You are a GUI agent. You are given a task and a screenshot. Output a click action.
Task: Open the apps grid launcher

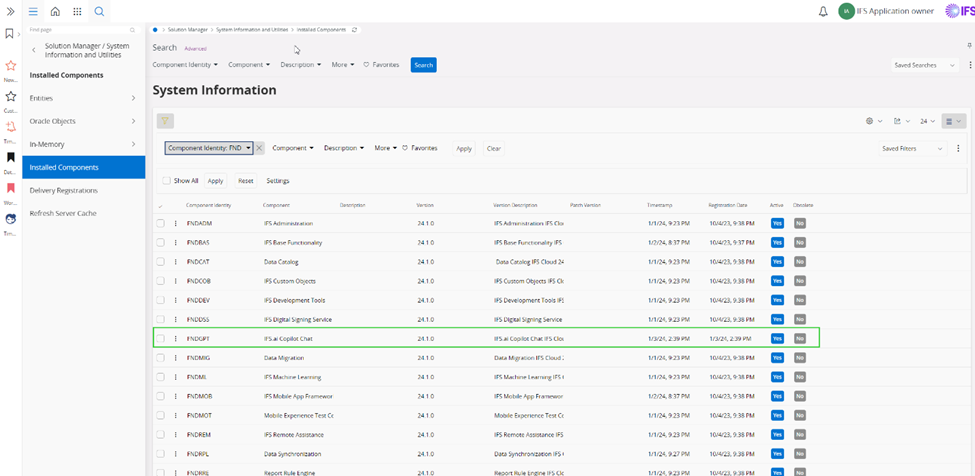[x=77, y=11]
